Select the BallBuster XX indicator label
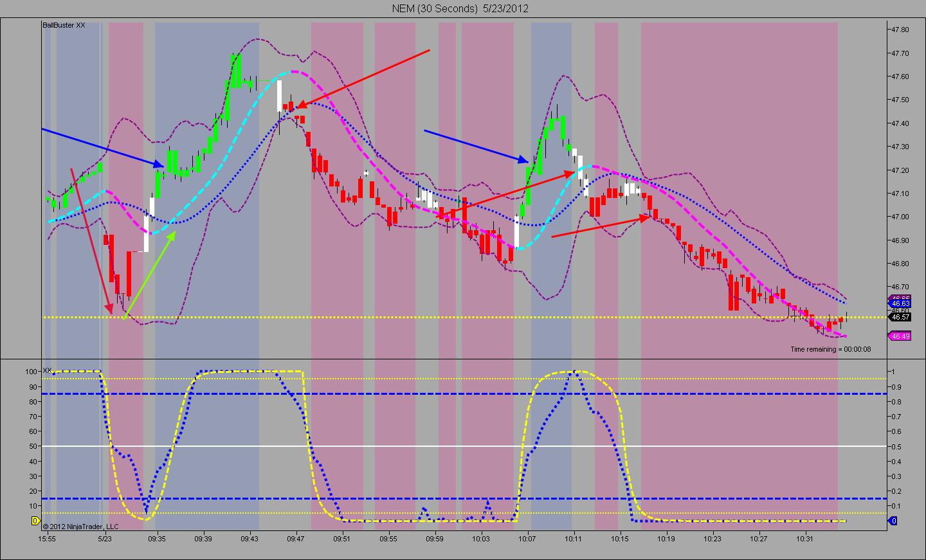The image size is (926, 560). tap(64, 26)
